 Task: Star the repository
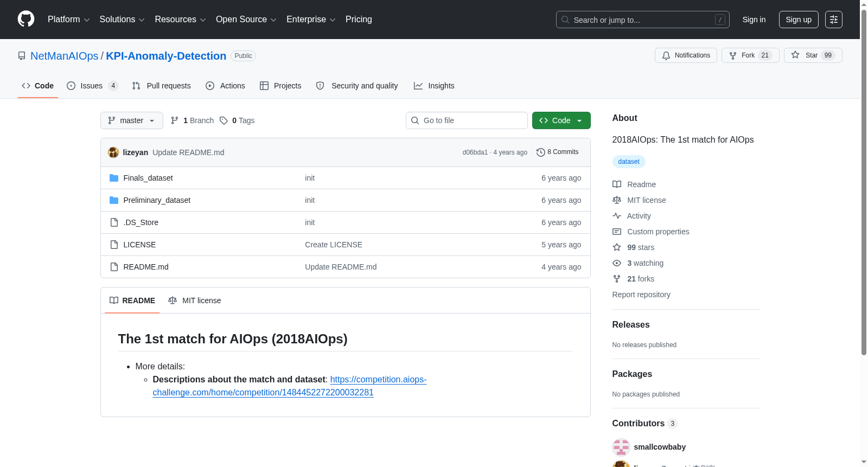click(x=813, y=55)
